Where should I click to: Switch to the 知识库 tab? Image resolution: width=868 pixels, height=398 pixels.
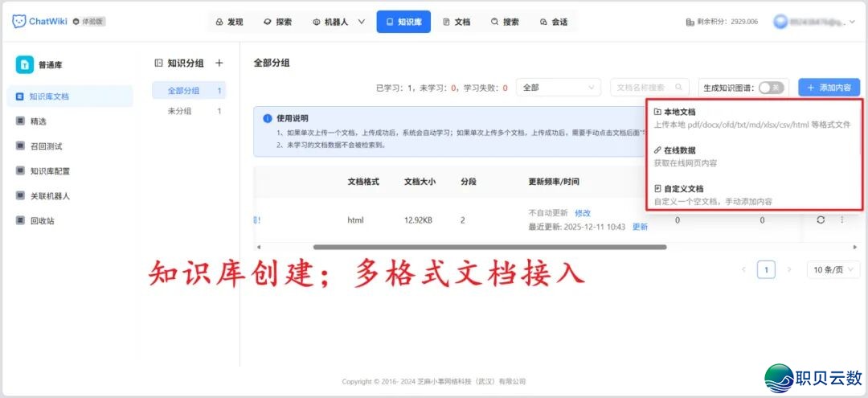point(403,23)
